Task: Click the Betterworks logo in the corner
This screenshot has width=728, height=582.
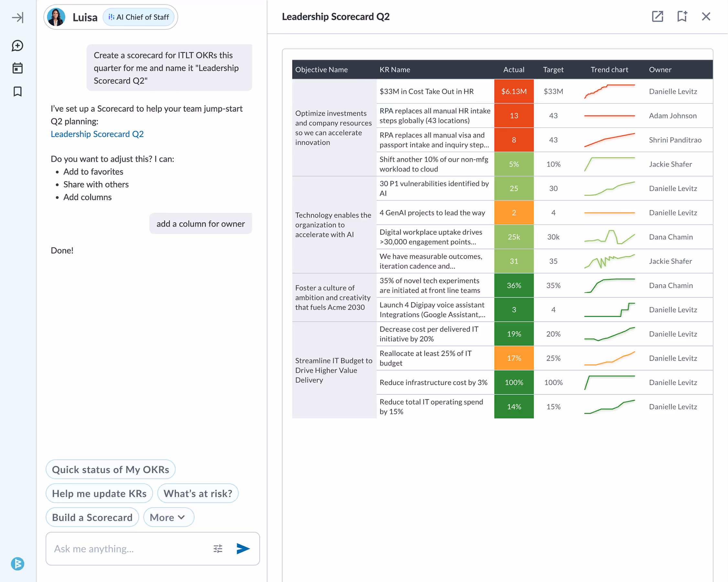Action: pos(17,564)
